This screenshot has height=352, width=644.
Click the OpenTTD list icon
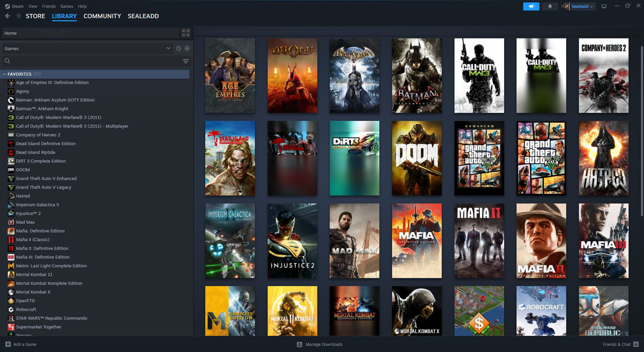[11, 301]
